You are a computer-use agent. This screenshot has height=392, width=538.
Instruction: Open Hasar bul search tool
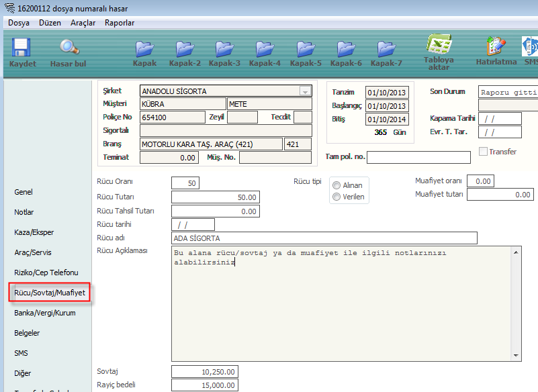pos(68,51)
